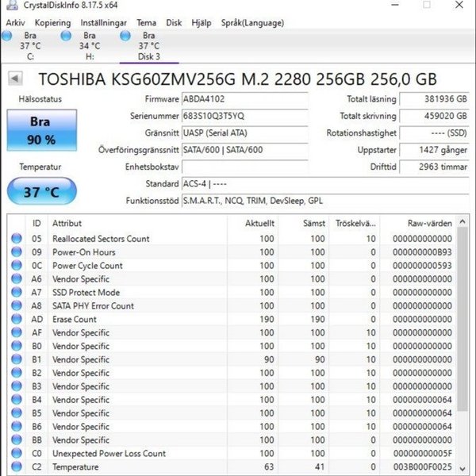The width and height of the screenshot is (476, 476).
Task: Click status icon of the B1 row
Action: coord(17,359)
